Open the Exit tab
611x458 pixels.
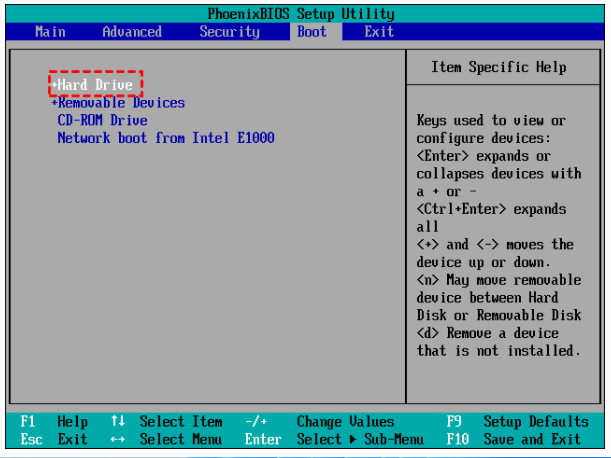(379, 32)
